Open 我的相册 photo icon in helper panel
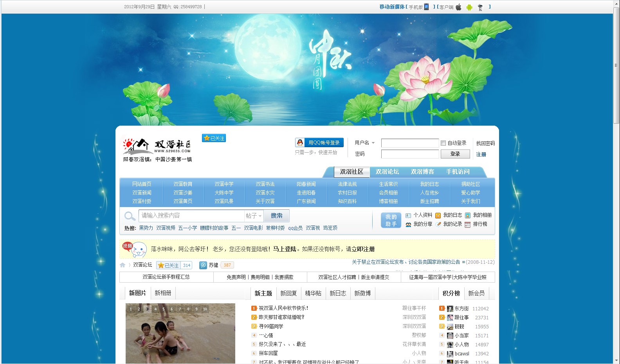The image size is (620, 364). [468, 215]
